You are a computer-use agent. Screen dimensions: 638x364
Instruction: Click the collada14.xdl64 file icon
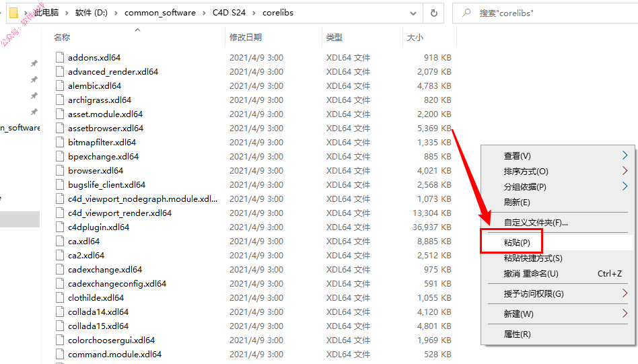(60, 312)
